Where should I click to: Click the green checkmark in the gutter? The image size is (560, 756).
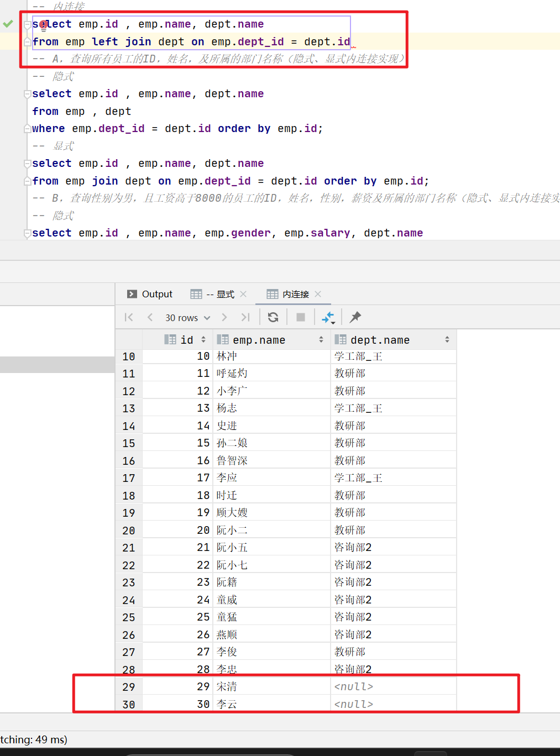(x=8, y=24)
